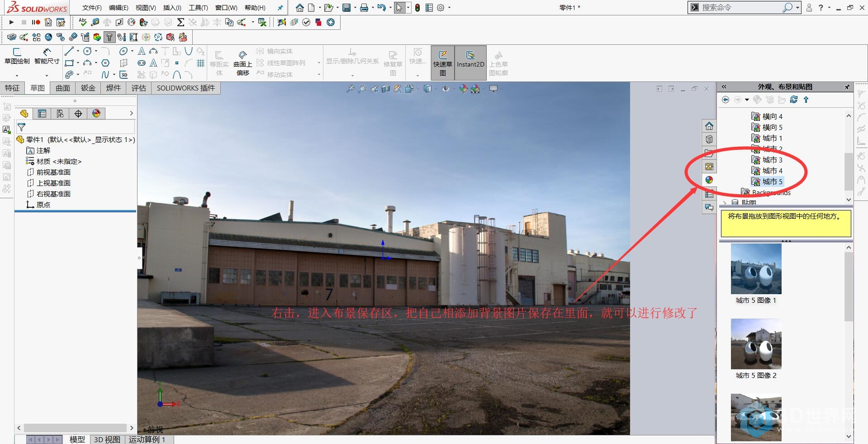Open the 工具(T) menu
Screen dimensions: 868x444
[x=198, y=8]
